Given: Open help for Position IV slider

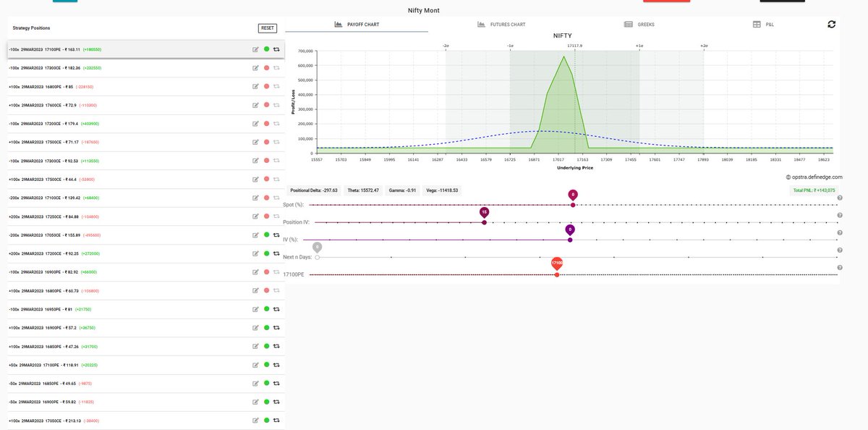Looking at the screenshot, I should pyautogui.click(x=840, y=215).
